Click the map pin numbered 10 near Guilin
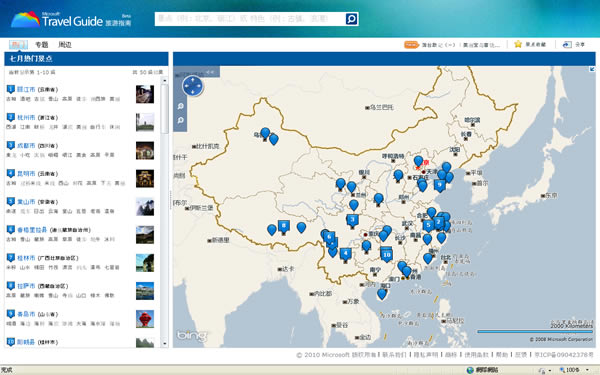 pos(386,255)
